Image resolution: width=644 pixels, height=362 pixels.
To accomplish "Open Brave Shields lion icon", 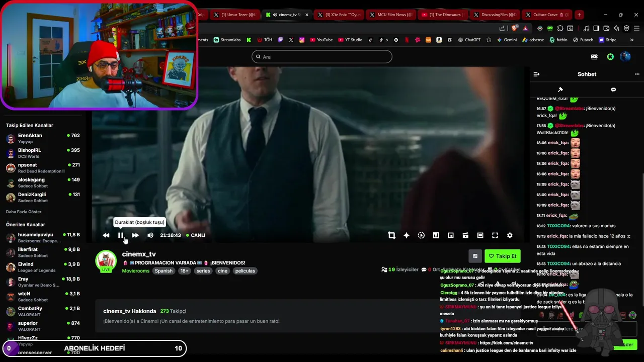I will click(x=514, y=28).
